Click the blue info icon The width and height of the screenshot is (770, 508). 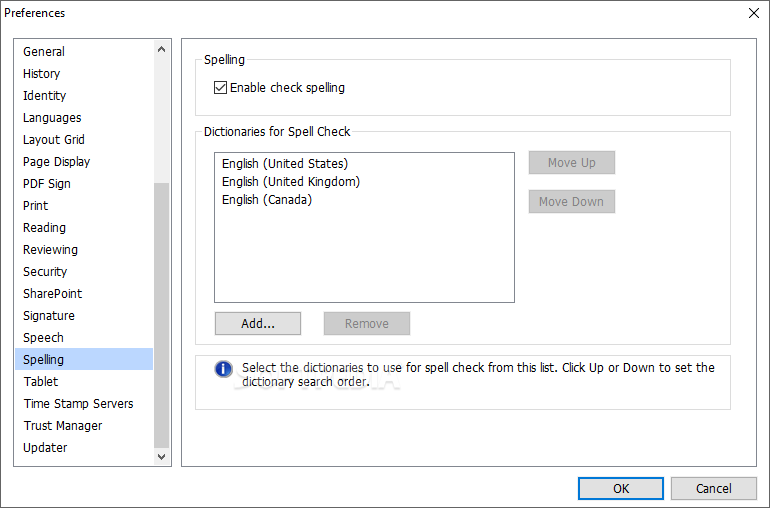tap(223, 368)
